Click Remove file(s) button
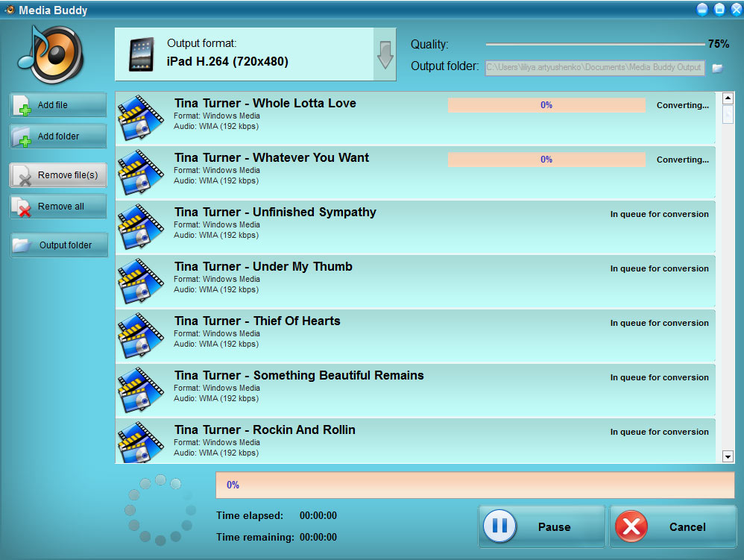 point(58,175)
